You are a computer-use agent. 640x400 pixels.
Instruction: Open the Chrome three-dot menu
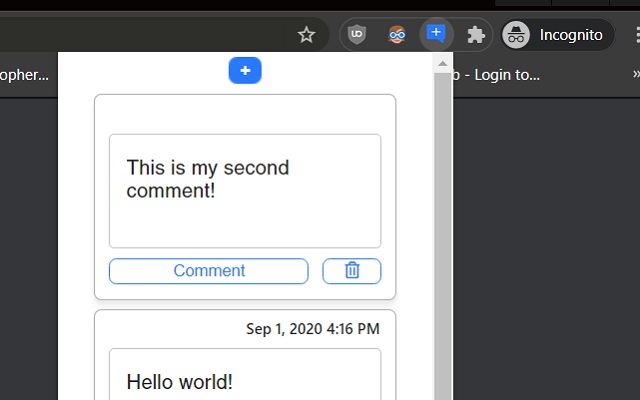637,35
